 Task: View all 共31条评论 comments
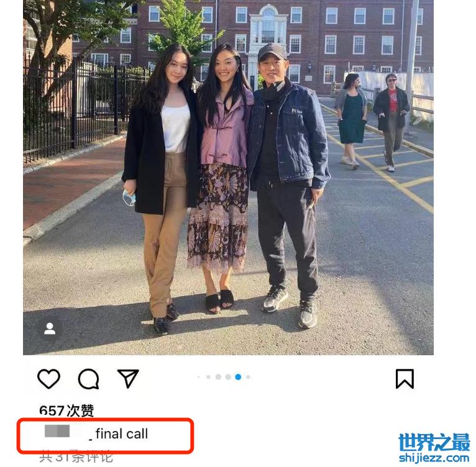[76, 457]
